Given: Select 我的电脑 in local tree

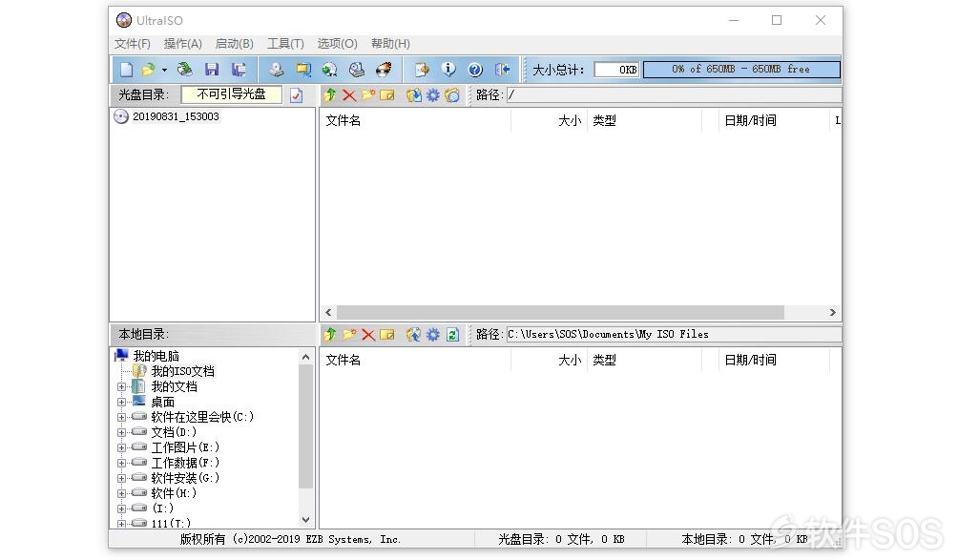Looking at the screenshot, I should (156, 356).
